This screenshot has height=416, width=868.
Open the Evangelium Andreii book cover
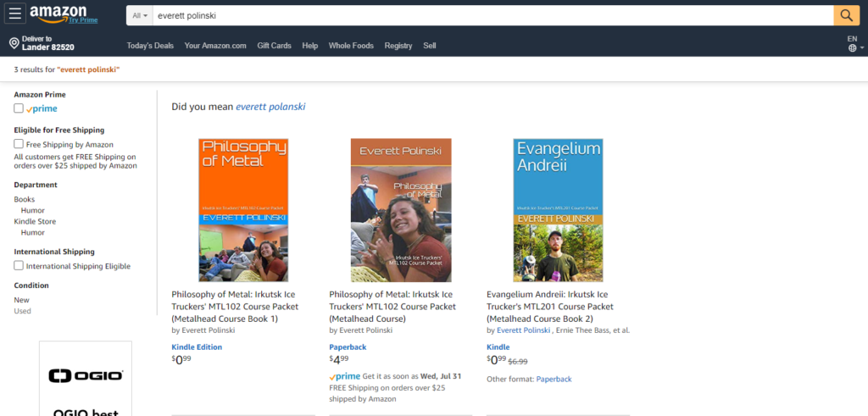(x=558, y=210)
